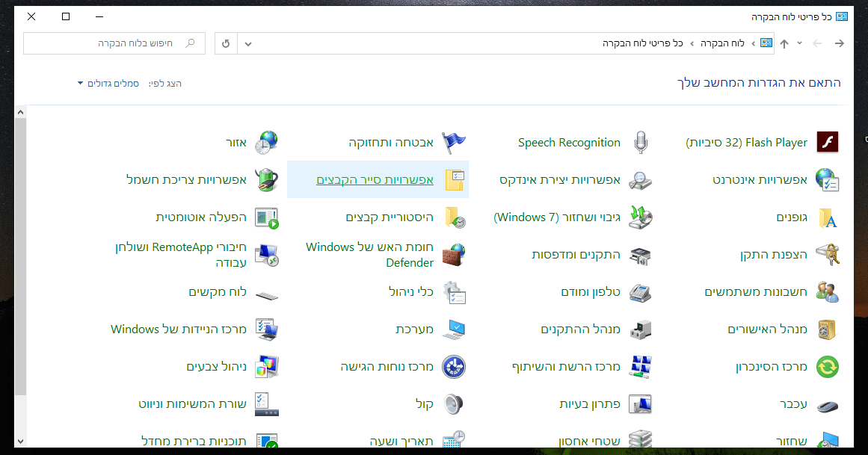Click the keys icon for הצפנת התקן

coord(828,255)
